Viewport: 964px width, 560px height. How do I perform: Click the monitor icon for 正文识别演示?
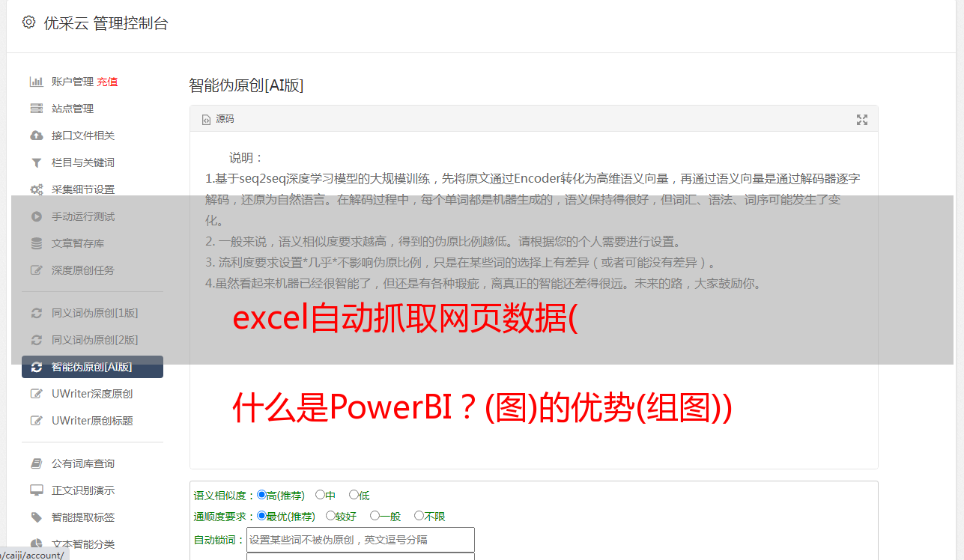[x=36, y=490]
